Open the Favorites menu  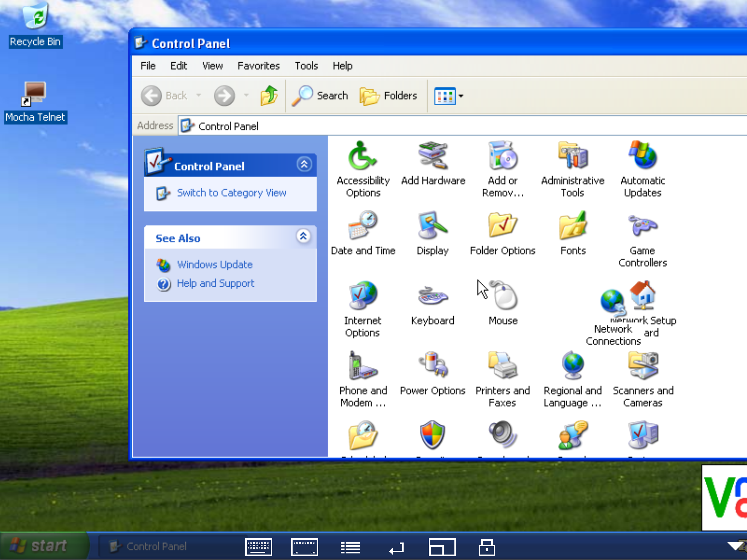tap(258, 66)
